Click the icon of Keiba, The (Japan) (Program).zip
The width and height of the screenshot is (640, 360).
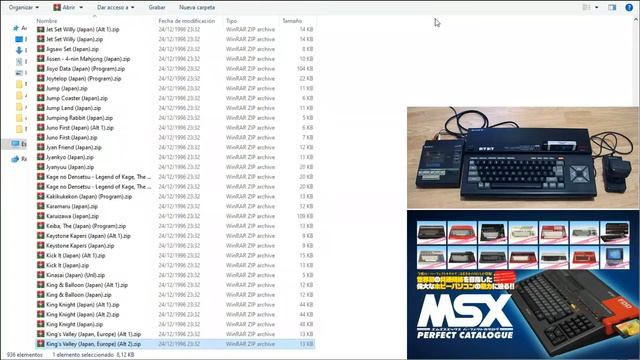click(40, 225)
